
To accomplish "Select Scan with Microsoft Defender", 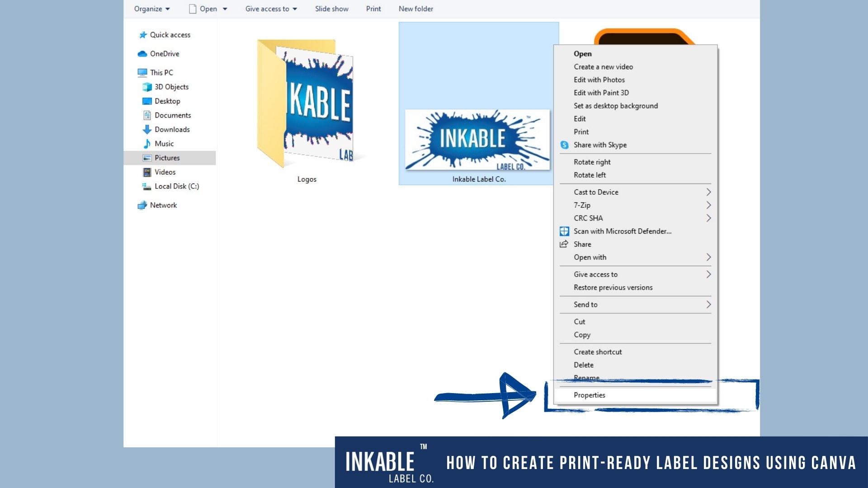I will pyautogui.click(x=622, y=231).
